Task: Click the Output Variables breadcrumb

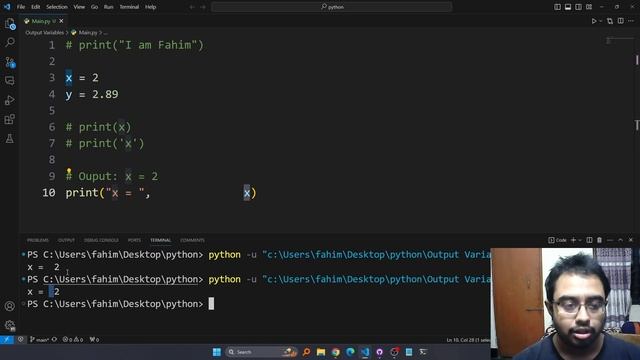Action: coord(44,33)
